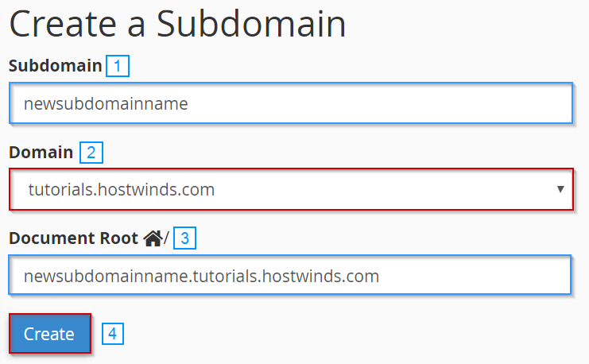Click empty space right of newsubdomainname text

pyautogui.click(x=379, y=103)
